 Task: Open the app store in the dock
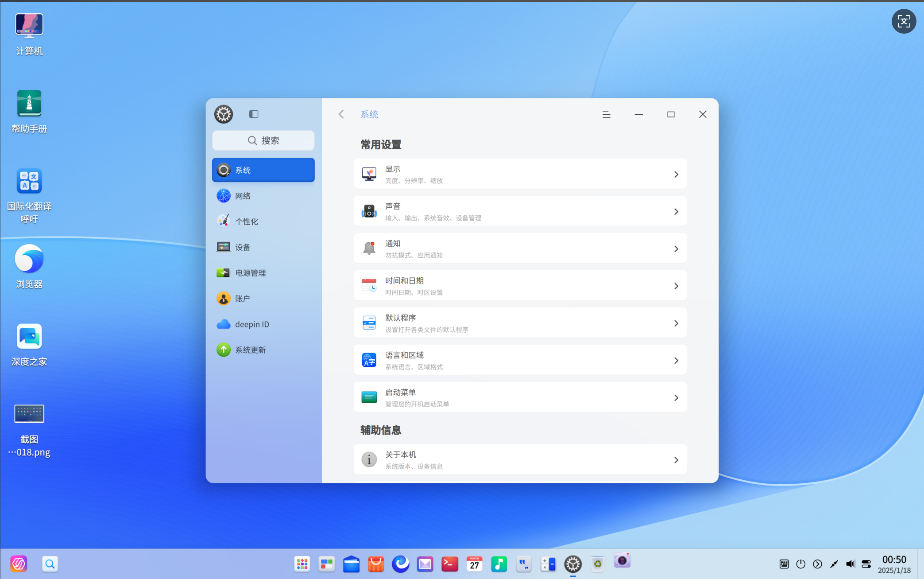376,564
